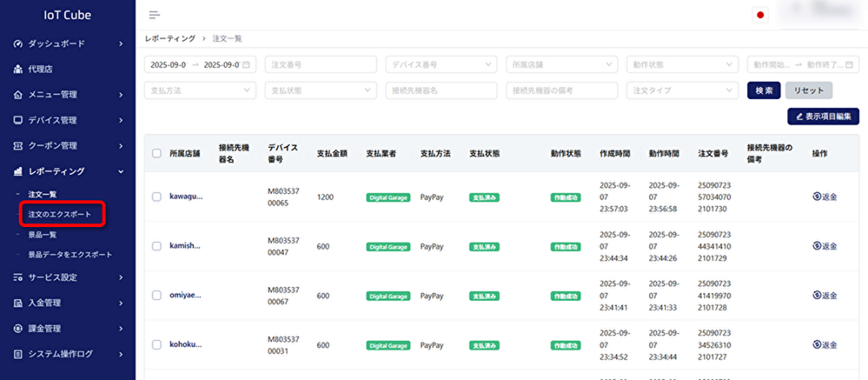Screen dimensions: 868x380
Task: Click the 検索 search button
Action: point(763,90)
